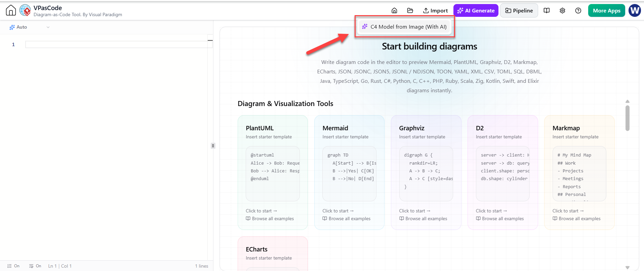Click the Diagram & Visualization Tools heading
644x271 pixels.
285,104
